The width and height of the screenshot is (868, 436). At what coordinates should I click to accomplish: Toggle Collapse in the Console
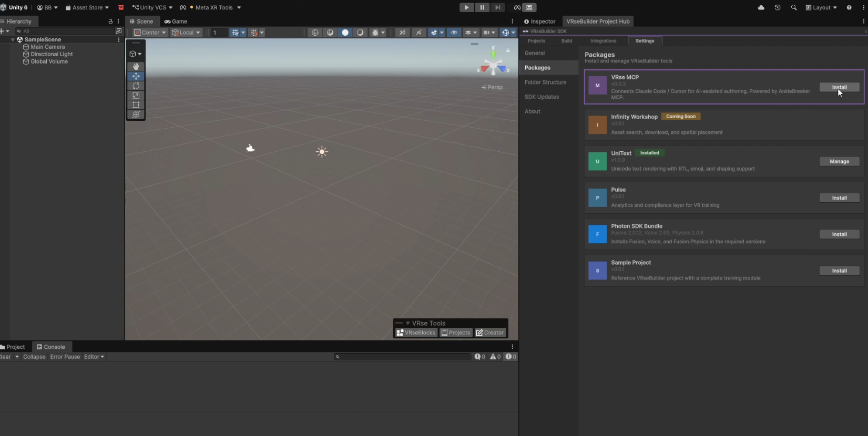pos(34,357)
